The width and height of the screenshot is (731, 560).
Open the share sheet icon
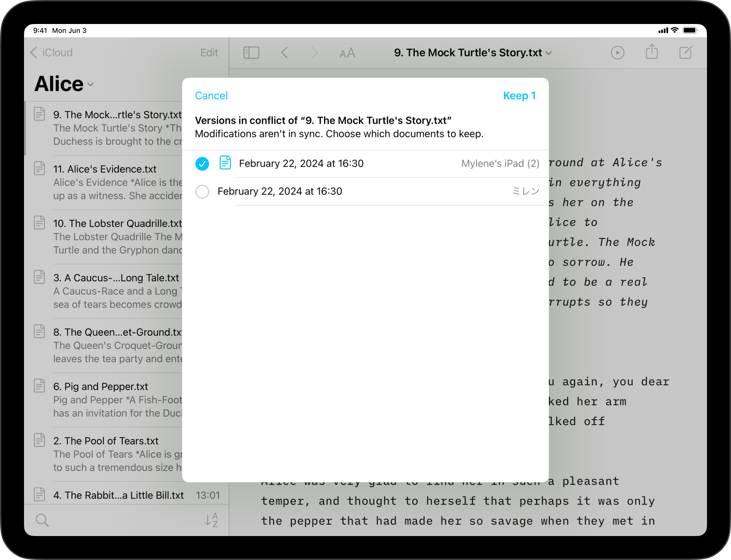[x=651, y=52]
